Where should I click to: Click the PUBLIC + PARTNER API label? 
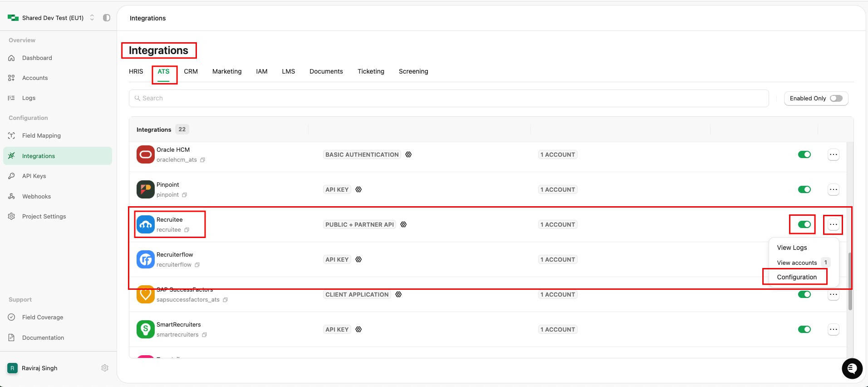(359, 224)
